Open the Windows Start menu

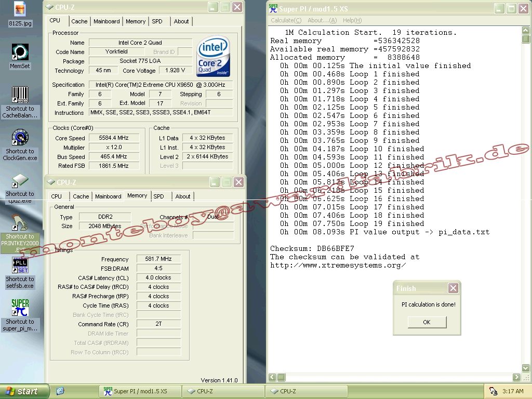click(24, 391)
